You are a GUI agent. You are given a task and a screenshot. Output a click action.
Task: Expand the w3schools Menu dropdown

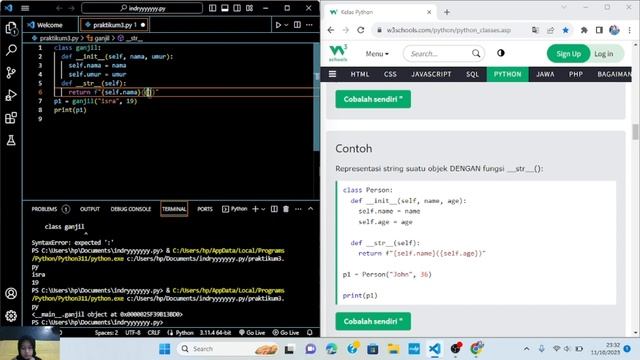(377, 53)
